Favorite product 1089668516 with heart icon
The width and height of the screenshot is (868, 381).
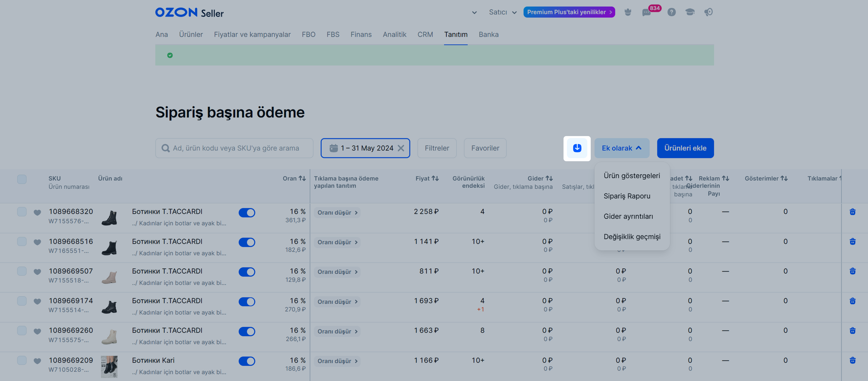[37, 242]
